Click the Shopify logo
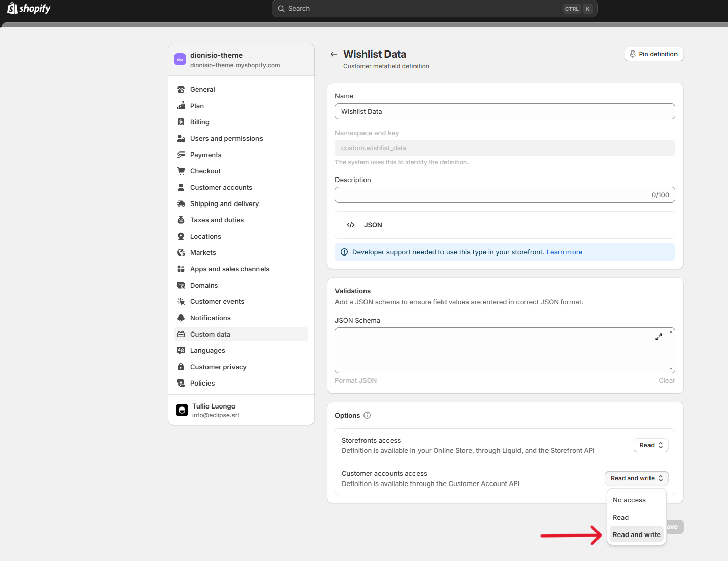 coord(29,9)
